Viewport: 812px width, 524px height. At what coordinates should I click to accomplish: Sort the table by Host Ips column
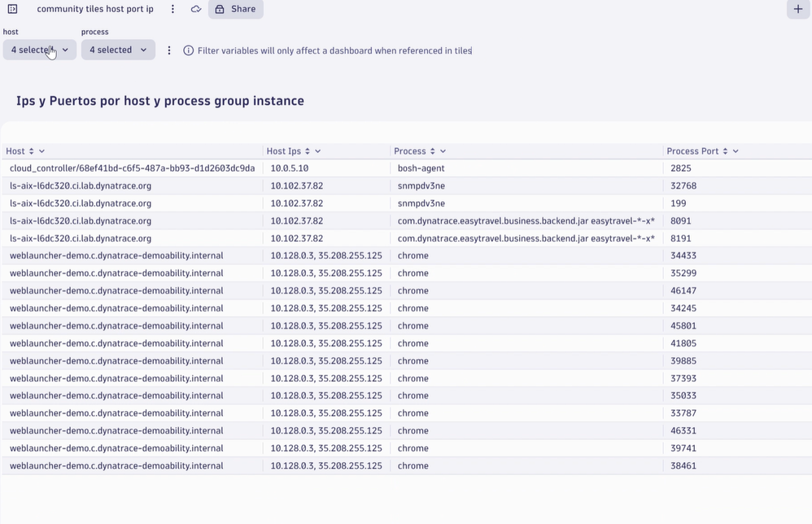(x=308, y=151)
